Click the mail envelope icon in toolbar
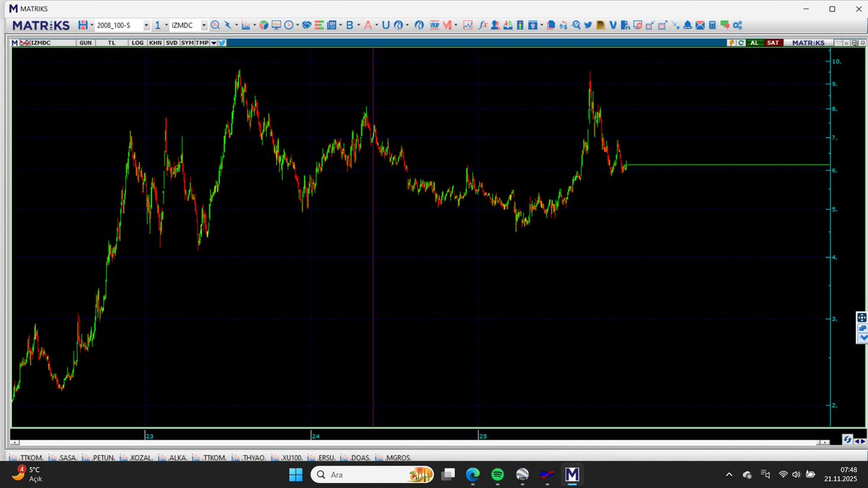Screen dimensions: 868x488 coord(700,25)
